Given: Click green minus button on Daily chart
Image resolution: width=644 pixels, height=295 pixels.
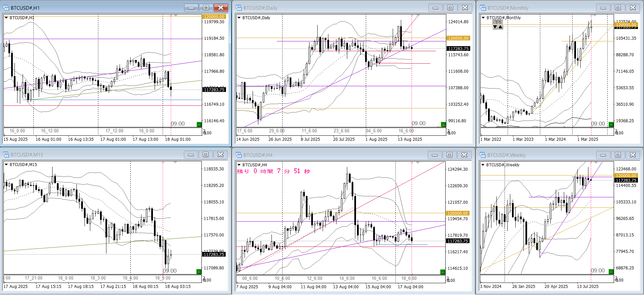Looking at the screenshot, I should coord(443,125).
